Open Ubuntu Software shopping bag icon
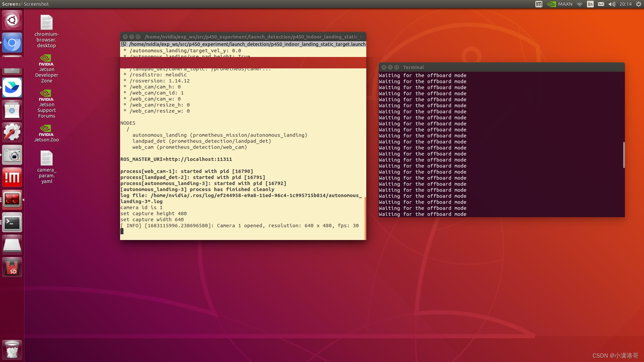The height and width of the screenshot is (362, 644). pyautogui.click(x=12, y=110)
